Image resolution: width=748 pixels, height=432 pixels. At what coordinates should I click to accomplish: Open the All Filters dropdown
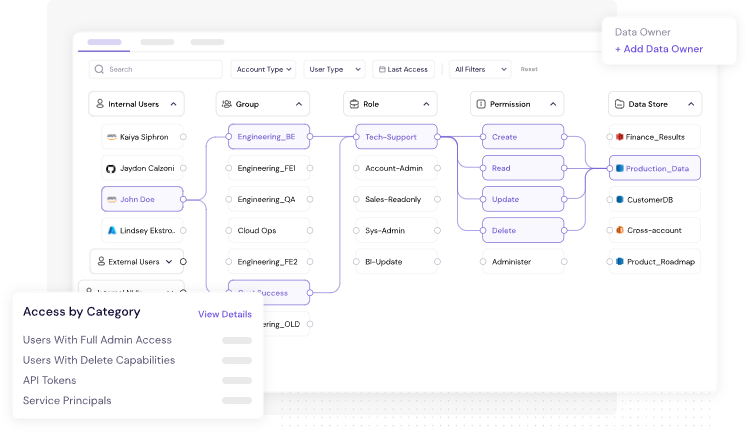(480, 69)
